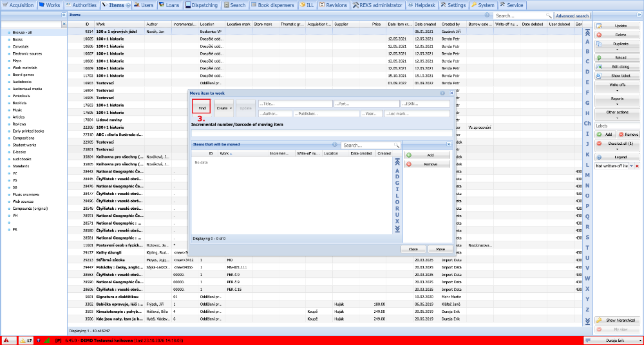The image size is (644, 345).
Task: Select Early printed books category
Action: coord(28,131)
